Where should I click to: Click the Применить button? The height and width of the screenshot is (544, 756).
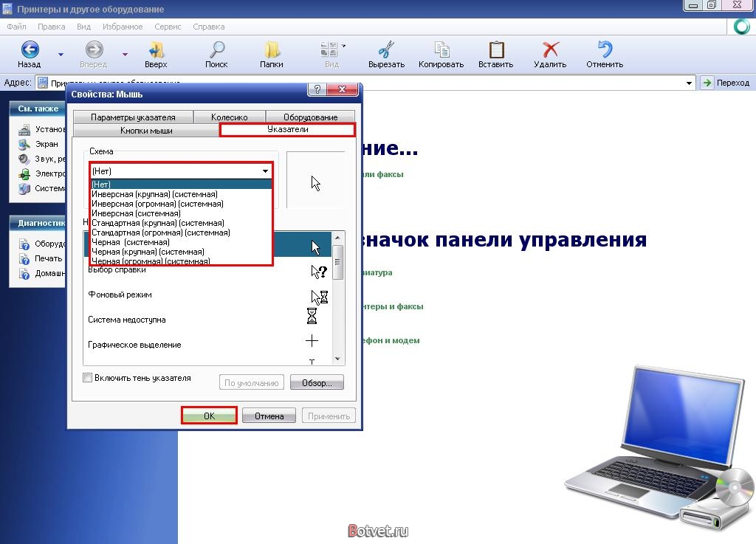(329, 416)
